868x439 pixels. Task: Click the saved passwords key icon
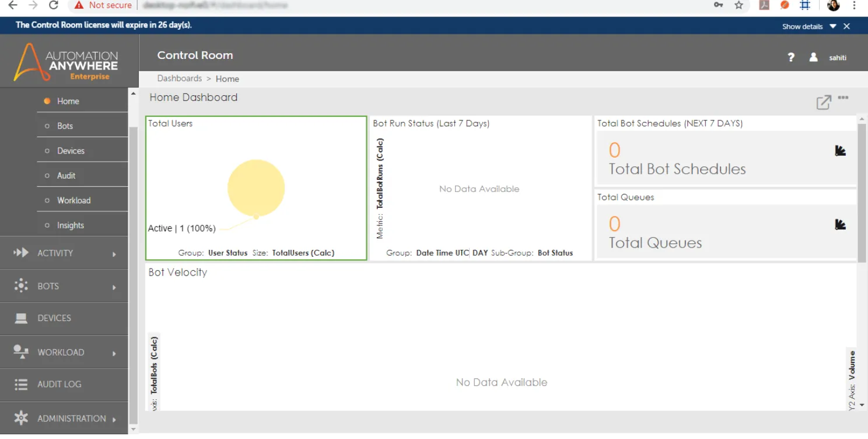719,5
